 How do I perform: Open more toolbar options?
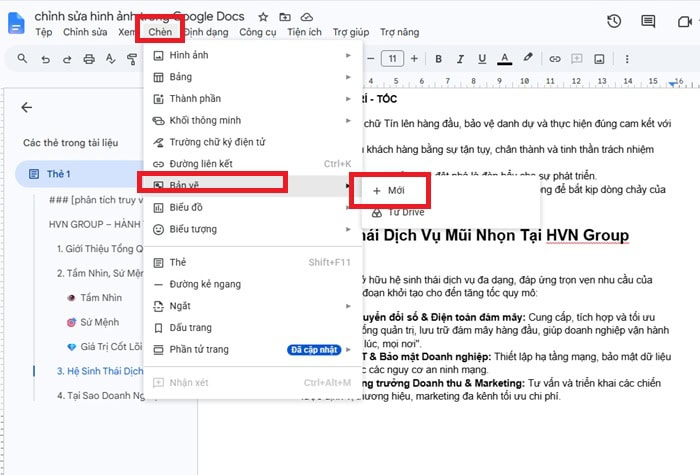(627, 59)
